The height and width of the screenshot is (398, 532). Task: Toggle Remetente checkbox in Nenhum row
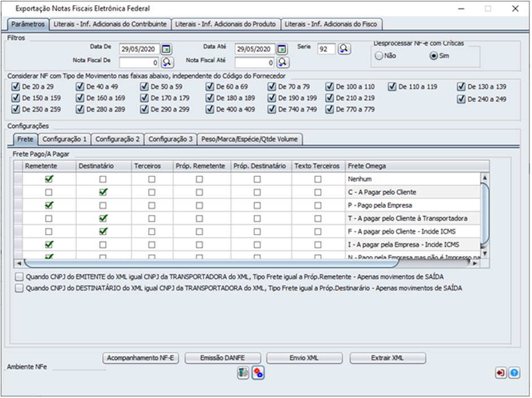pos(49,179)
